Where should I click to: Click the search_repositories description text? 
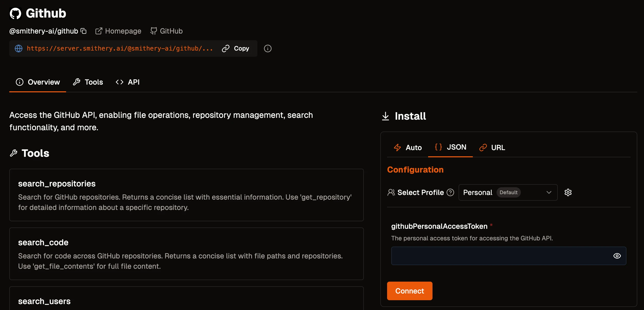pos(185,202)
